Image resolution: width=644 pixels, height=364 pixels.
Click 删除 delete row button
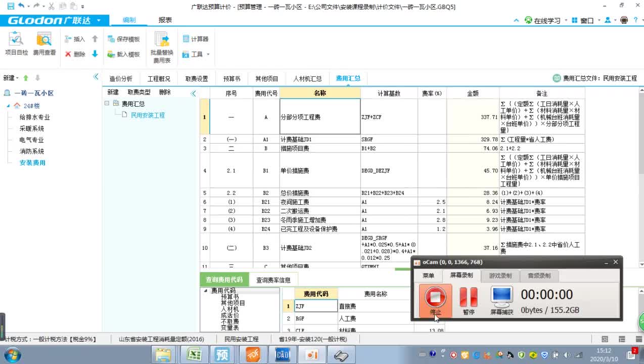click(x=75, y=54)
